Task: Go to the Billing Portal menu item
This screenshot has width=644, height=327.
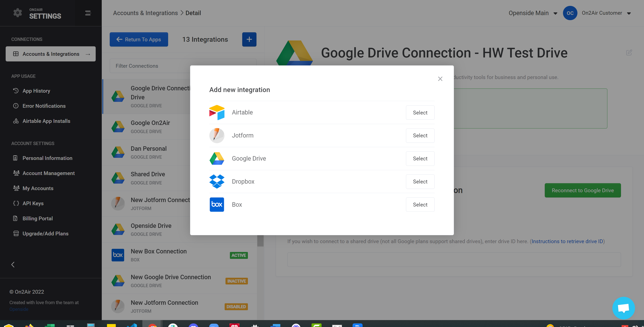Action: click(x=38, y=218)
